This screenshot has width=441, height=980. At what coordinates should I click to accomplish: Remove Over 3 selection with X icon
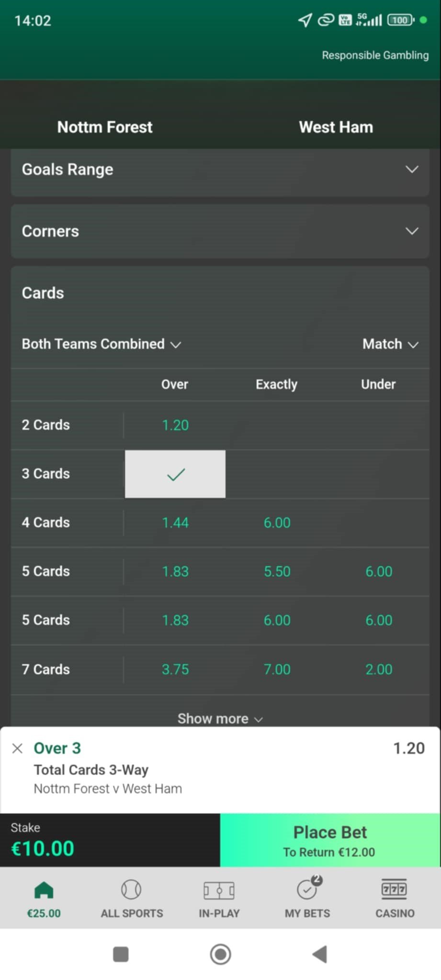click(17, 748)
